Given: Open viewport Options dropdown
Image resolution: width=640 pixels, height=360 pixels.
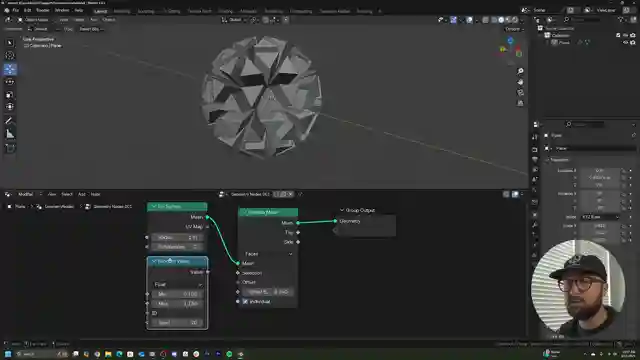Looking at the screenshot, I should coord(514,29).
